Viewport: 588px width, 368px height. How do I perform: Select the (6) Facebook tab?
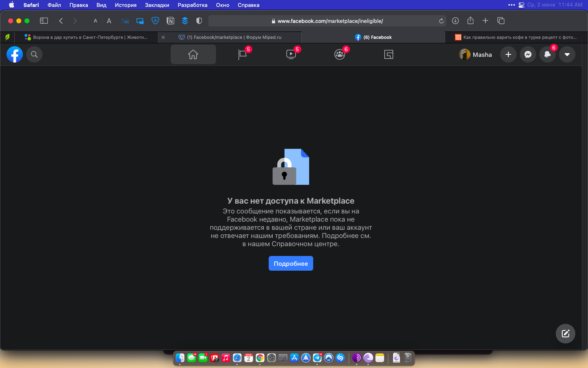373,37
